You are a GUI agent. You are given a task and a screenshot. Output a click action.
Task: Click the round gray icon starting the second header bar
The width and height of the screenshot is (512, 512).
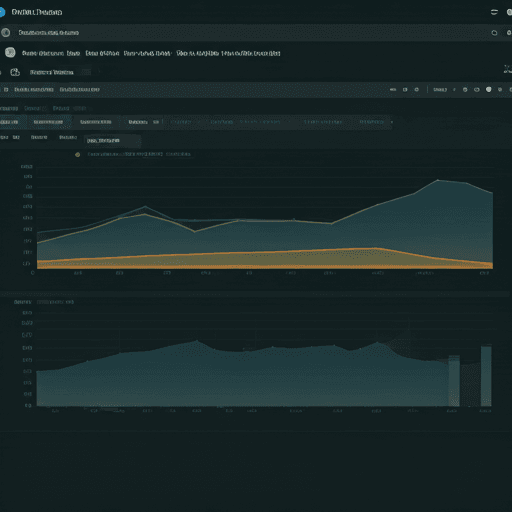(x=5, y=32)
